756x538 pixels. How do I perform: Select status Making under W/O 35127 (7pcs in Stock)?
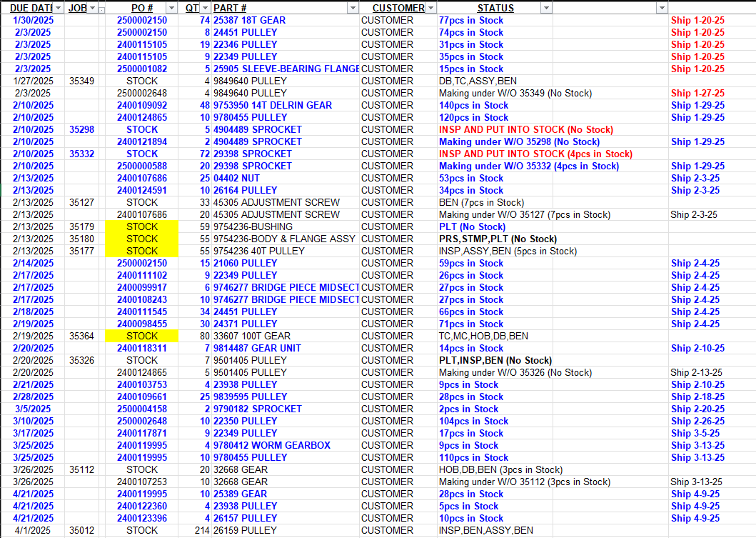525,215
